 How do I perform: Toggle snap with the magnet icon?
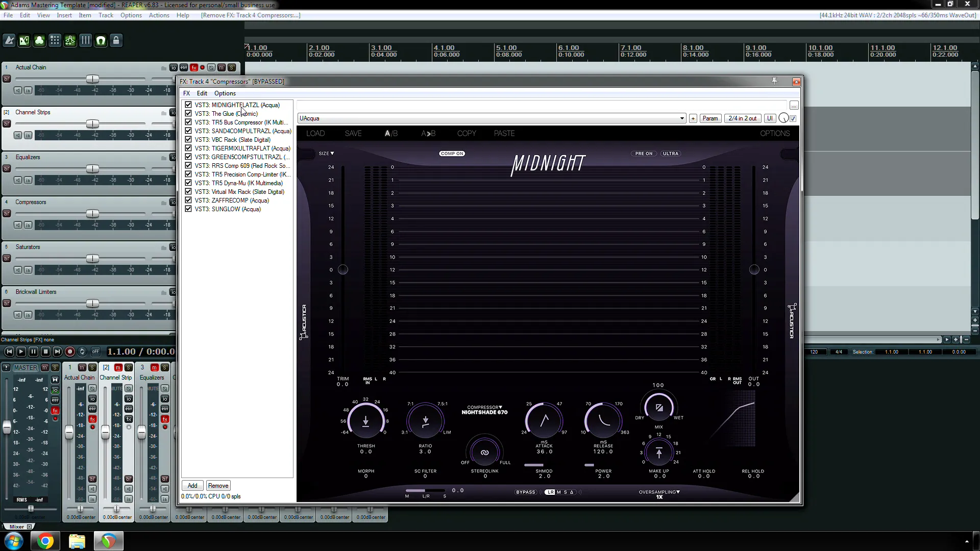pos(101,40)
